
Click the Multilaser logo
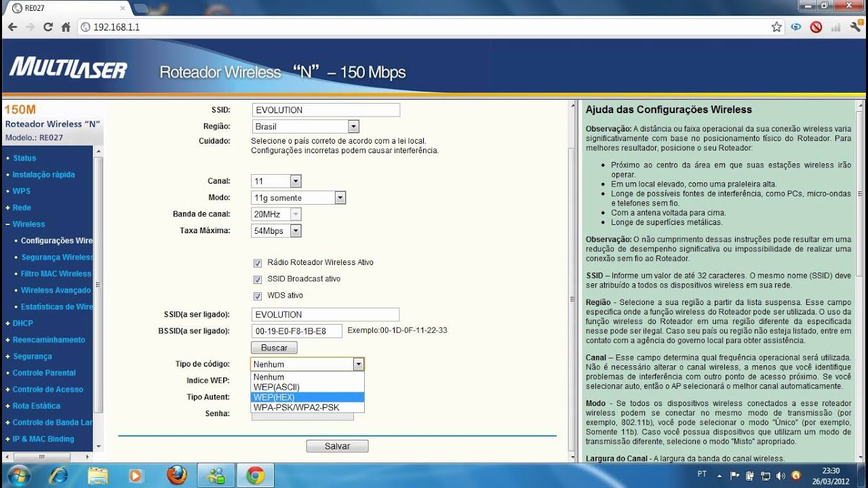coord(68,68)
